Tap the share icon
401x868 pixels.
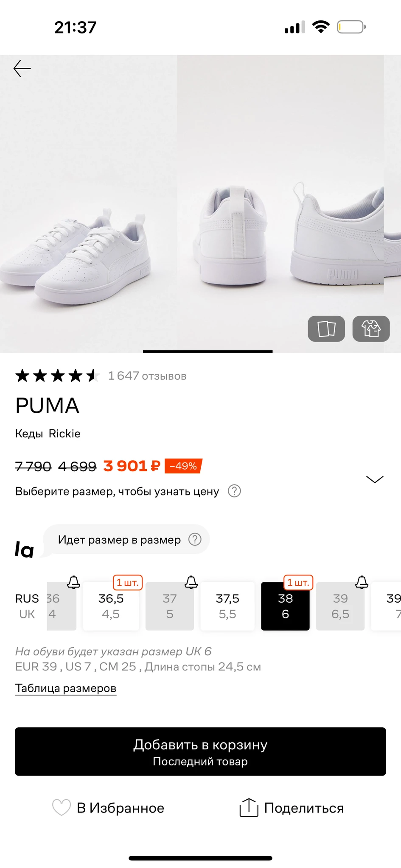(x=249, y=807)
